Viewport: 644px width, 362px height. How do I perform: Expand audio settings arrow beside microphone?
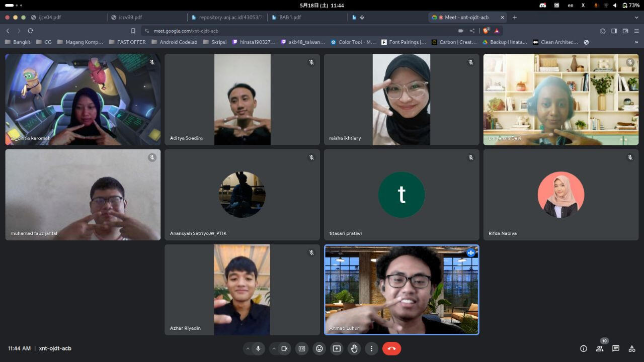[x=248, y=348]
